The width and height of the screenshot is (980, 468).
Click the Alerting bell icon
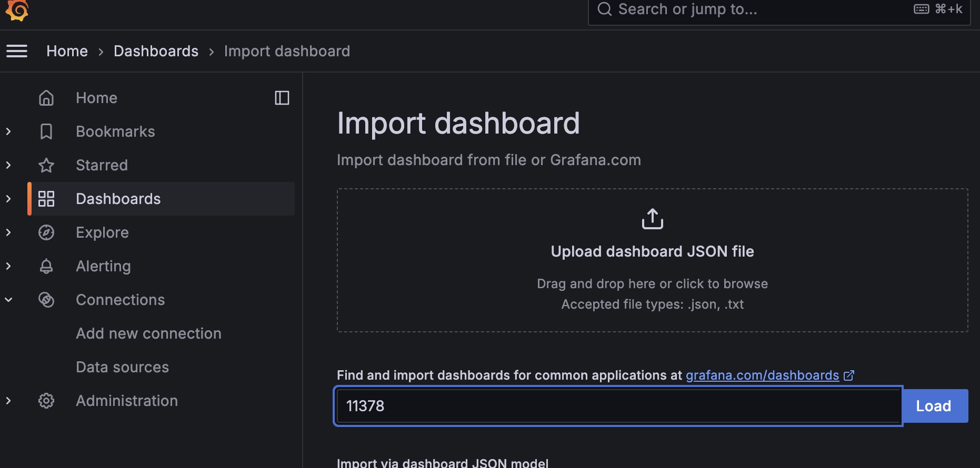coord(46,266)
